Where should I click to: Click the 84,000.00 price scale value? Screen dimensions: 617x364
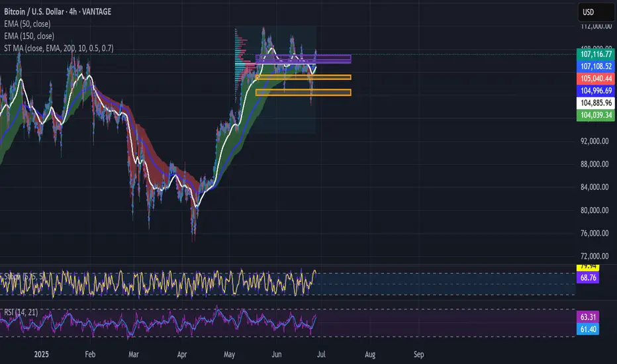tap(594, 187)
